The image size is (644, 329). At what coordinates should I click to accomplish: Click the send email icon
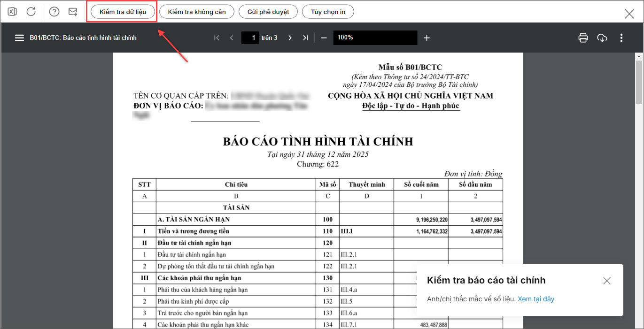tap(73, 12)
